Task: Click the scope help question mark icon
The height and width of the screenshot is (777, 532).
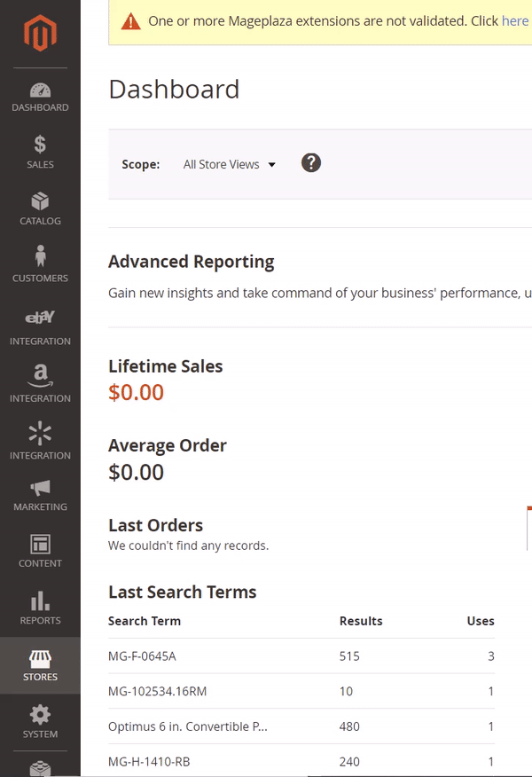Action: [x=310, y=163]
